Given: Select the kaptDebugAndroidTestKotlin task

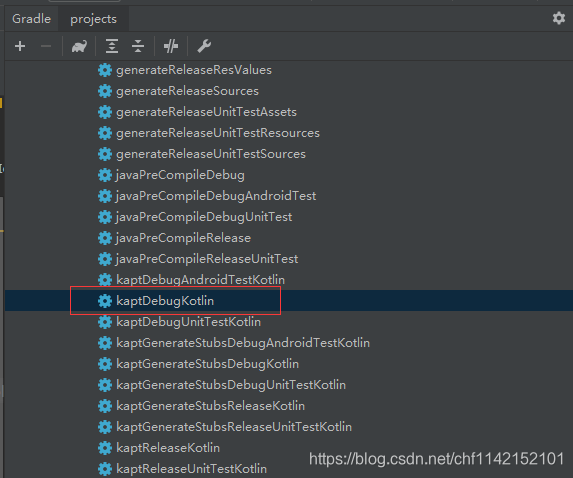Looking at the screenshot, I should tap(201, 280).
